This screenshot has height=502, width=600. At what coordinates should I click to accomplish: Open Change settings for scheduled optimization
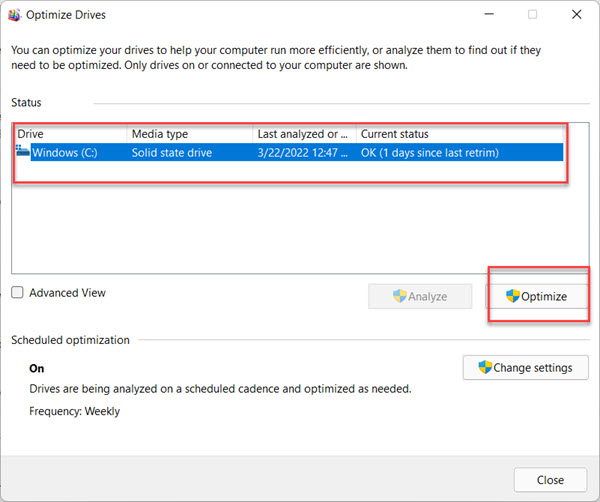[x=525, y=367]
